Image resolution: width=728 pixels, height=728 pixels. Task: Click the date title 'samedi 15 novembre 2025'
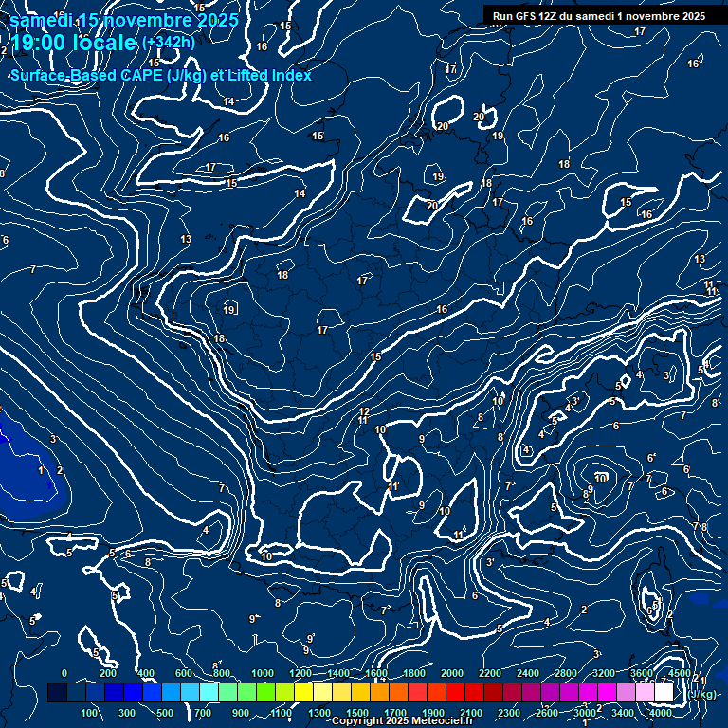[124, 21]
